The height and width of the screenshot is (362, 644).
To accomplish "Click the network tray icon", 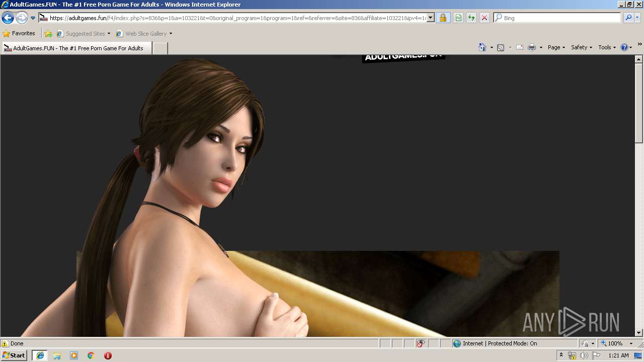I will [x=572, y=355].
